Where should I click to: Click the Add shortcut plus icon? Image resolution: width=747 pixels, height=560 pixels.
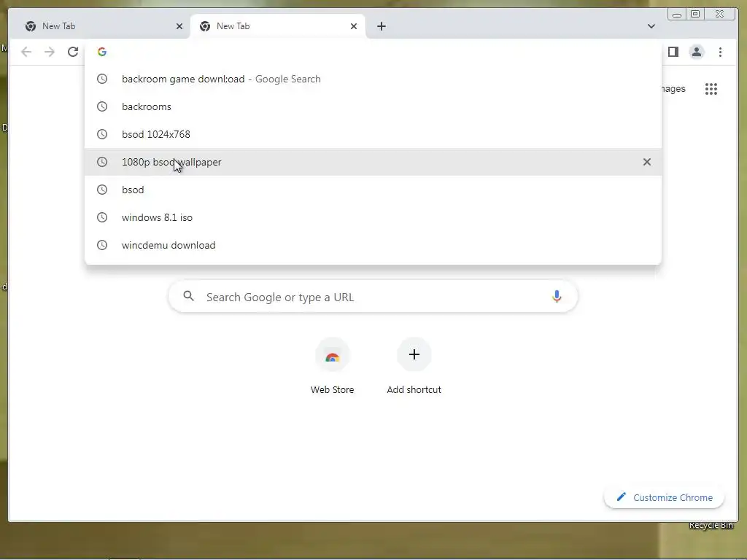414,354
